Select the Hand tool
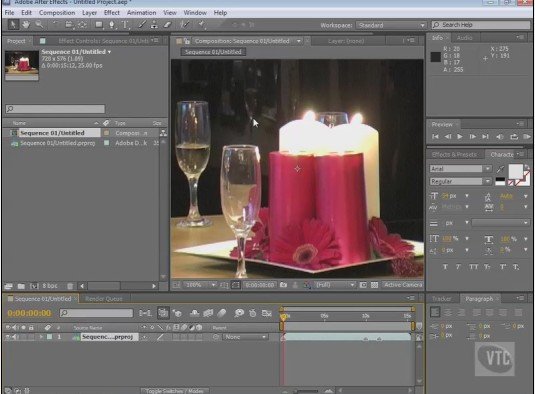Screen dimensions: 535x394 [26, 25]
